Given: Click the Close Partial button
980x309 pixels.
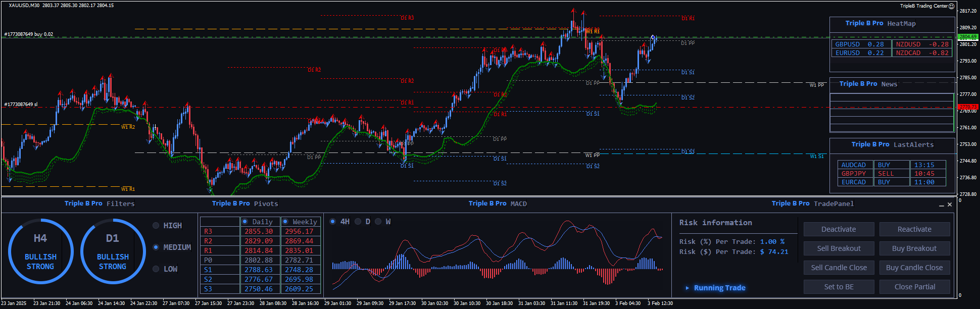Looking at the screenshot, I should point(914,287).
